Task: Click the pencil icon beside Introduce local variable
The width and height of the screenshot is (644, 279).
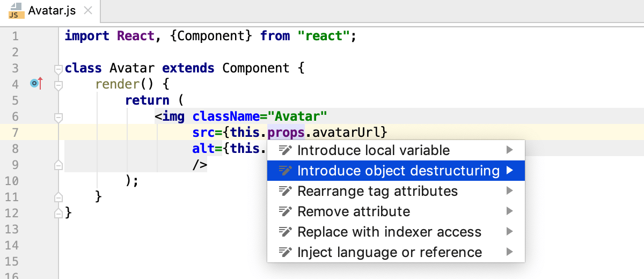Action: click(x=286, y=151)
